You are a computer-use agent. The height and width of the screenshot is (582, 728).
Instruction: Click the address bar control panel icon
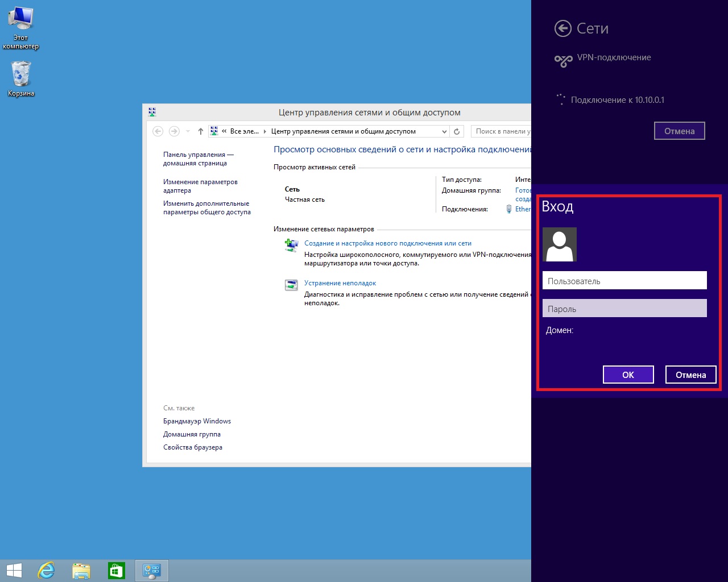click(214, 131)
